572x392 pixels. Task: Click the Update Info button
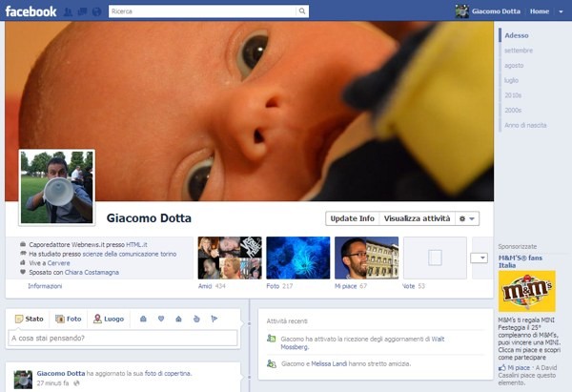352,218
